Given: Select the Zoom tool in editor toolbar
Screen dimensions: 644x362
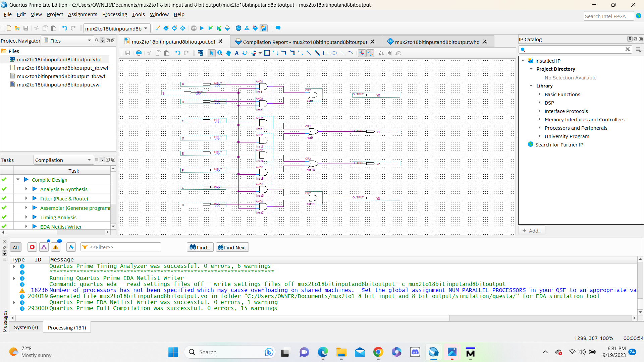Looking at the screenshot, I should [220, 53].
